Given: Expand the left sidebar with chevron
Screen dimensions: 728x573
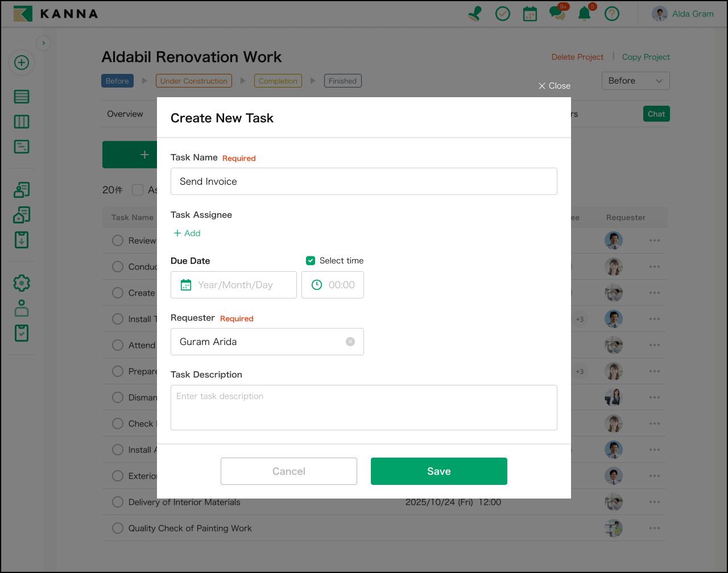Looking at the screenshot, I should [43, 43].
